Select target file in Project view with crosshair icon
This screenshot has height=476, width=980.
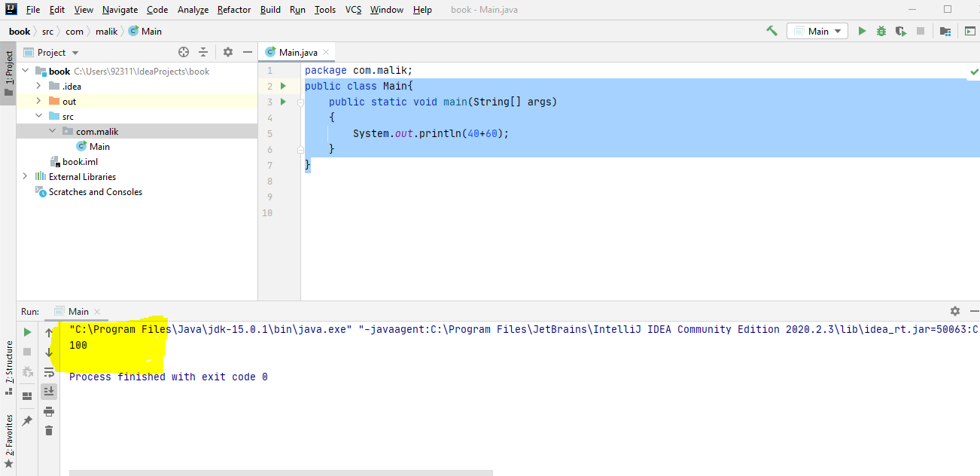pos(183,52)
